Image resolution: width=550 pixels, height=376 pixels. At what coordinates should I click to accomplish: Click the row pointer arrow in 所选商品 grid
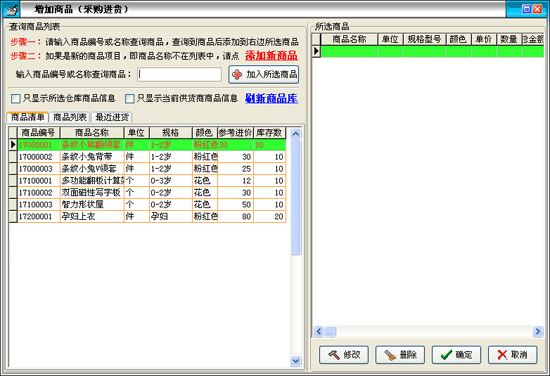point(316,51)
